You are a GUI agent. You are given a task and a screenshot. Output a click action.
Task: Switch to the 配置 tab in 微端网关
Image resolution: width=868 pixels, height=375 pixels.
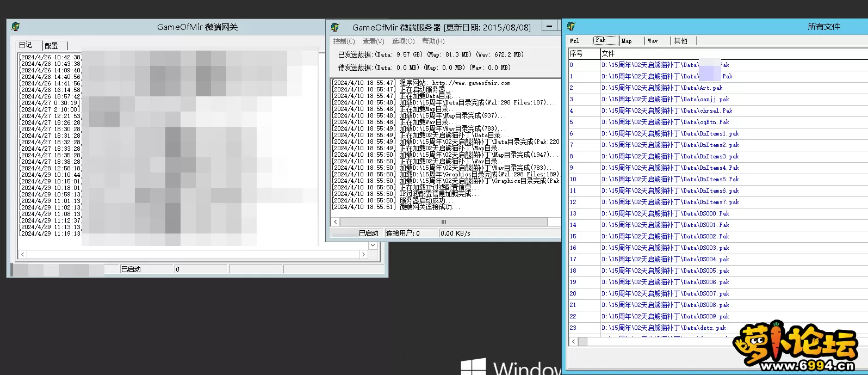tap(51, 46)
